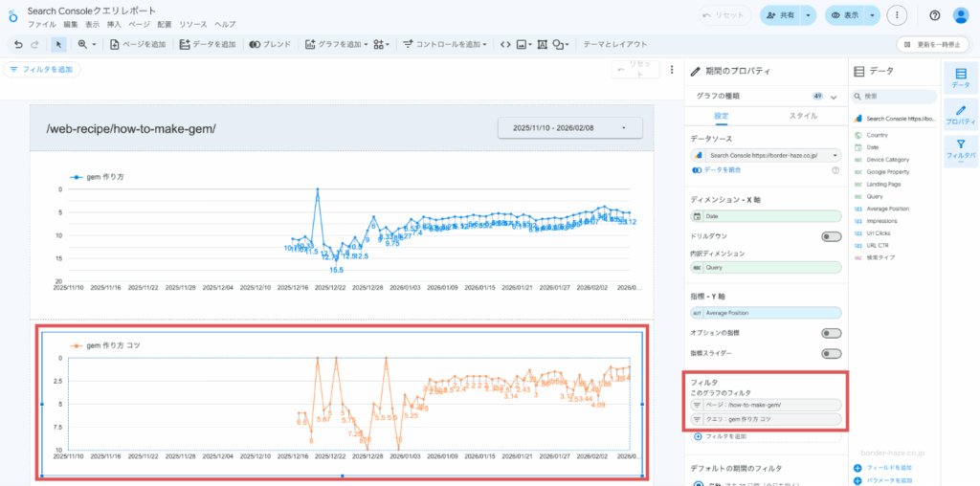
Task: Click the zoom magnifier tool icon
Action: tap(82, 44)
